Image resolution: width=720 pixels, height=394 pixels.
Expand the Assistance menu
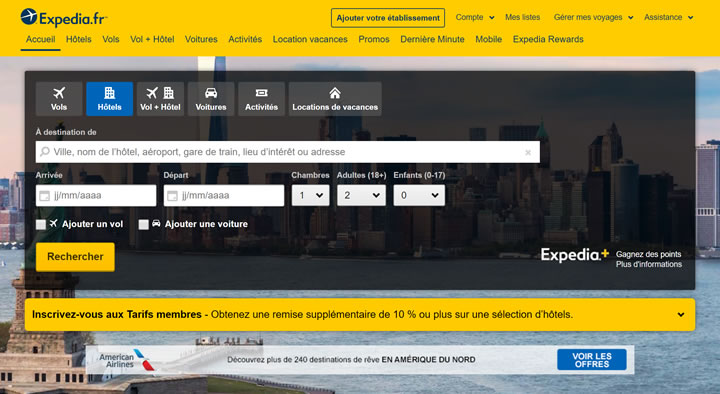pos(668,17)
